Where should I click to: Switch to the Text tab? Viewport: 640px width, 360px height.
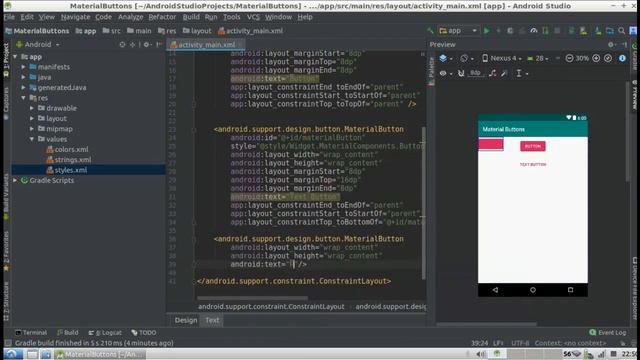pyautogui.click(x=212, y=320)
